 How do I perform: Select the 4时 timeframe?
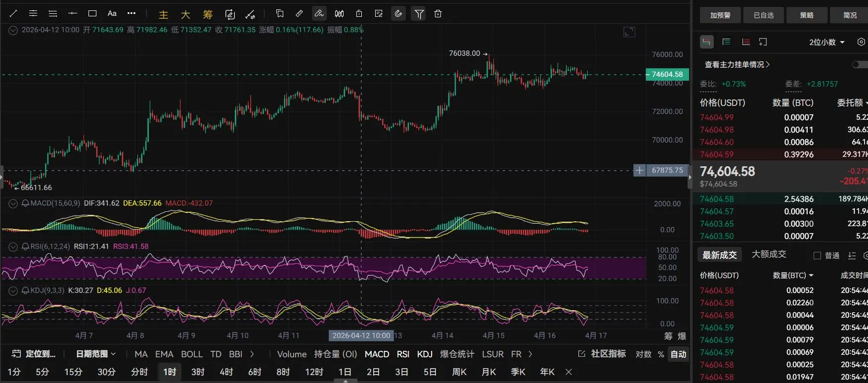tap(226, 372)
